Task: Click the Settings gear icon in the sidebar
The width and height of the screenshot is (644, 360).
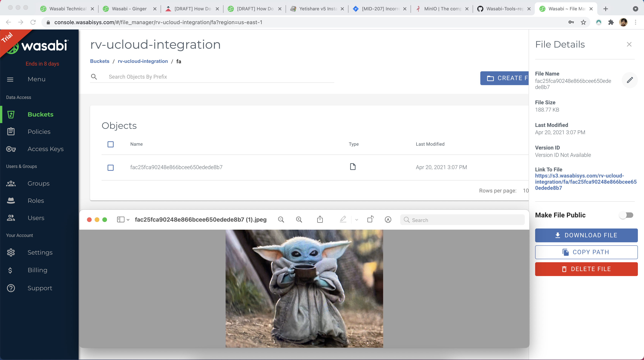Action: pyautogui.click(x=11, y=252)
